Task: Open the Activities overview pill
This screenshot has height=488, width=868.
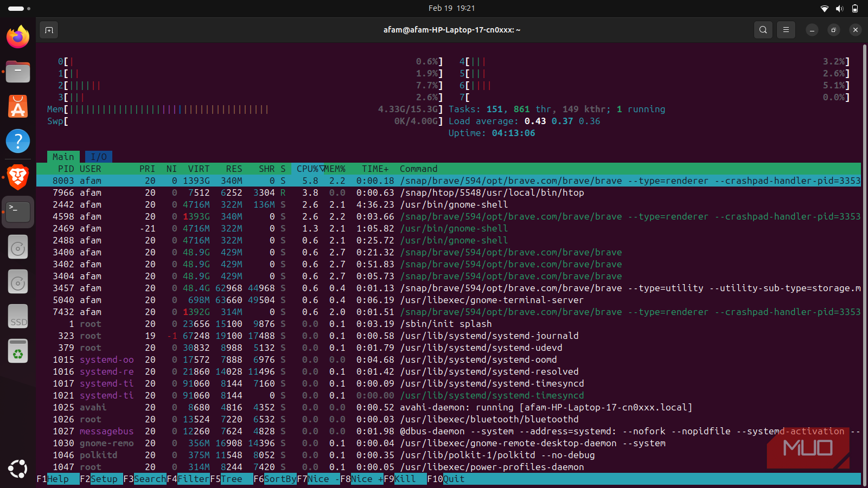Action: pos(20,8)
